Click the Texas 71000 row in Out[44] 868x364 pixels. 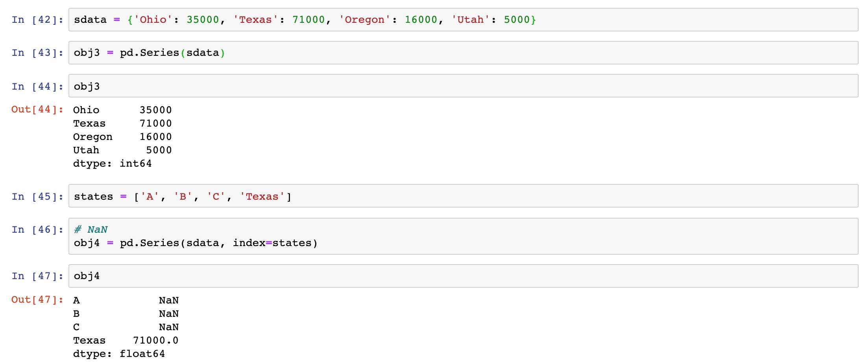[x=122, y=123]
